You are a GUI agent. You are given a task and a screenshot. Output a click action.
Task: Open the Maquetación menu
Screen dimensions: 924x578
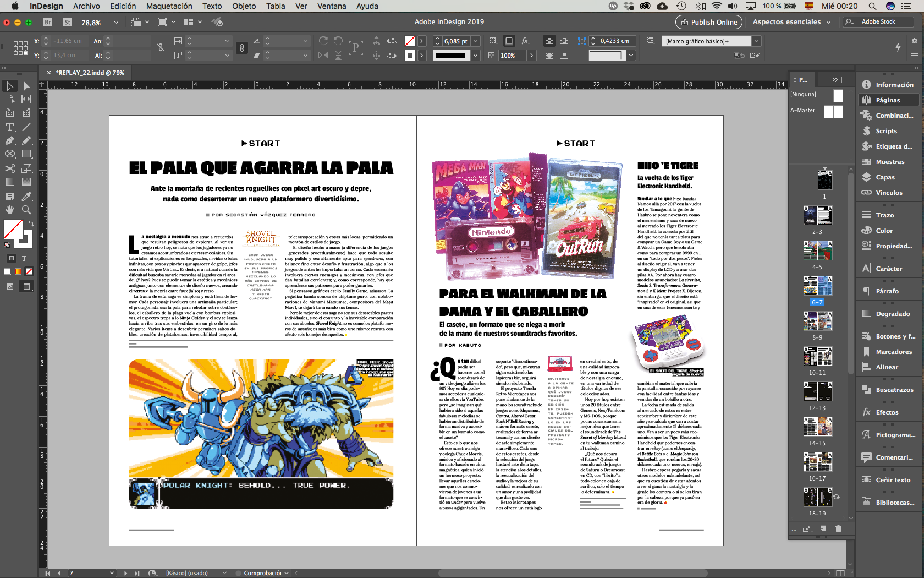coord(169,6)
